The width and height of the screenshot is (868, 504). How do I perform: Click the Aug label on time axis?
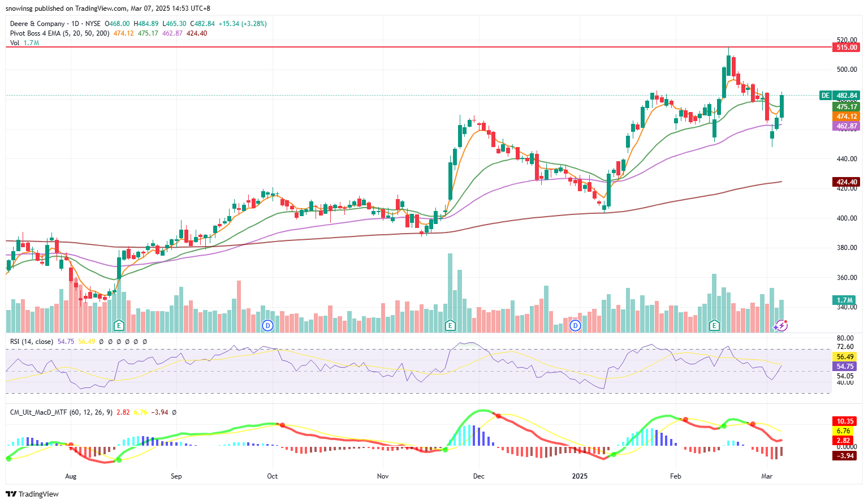[x=71, y=476]
